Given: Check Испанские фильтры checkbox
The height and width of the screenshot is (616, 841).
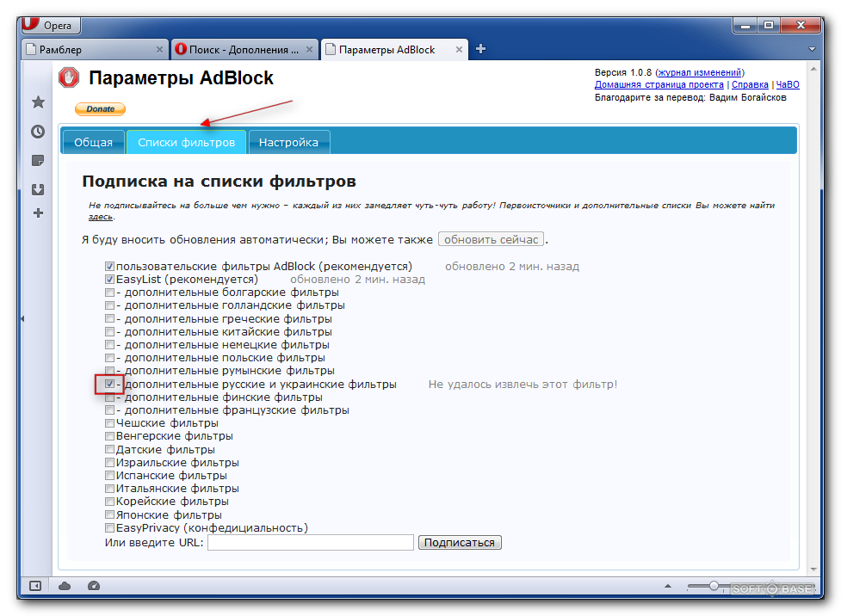Looking at the screenshot, I should (x=109, y=476).
